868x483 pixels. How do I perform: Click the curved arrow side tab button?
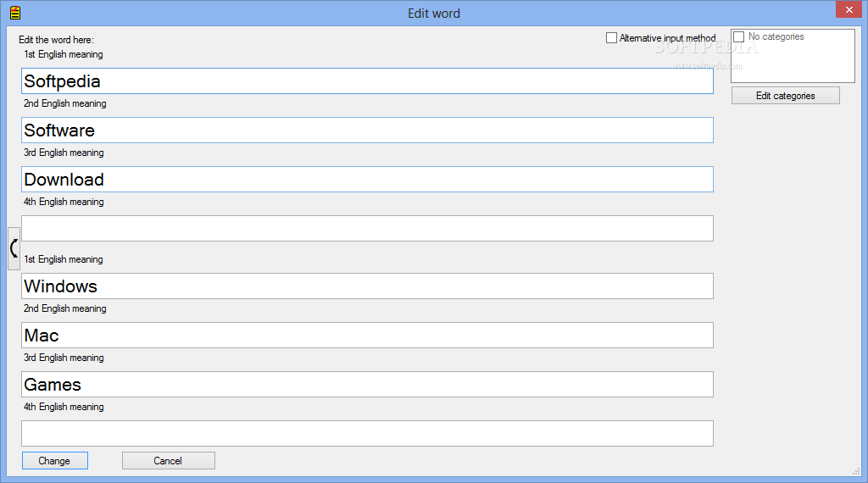14,248
